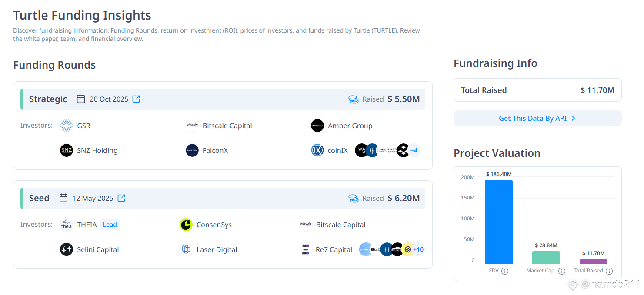The height and width of the screenshot is (295, 644).
Task: Click the FalconX logo
Action: (x=192, y=150)
